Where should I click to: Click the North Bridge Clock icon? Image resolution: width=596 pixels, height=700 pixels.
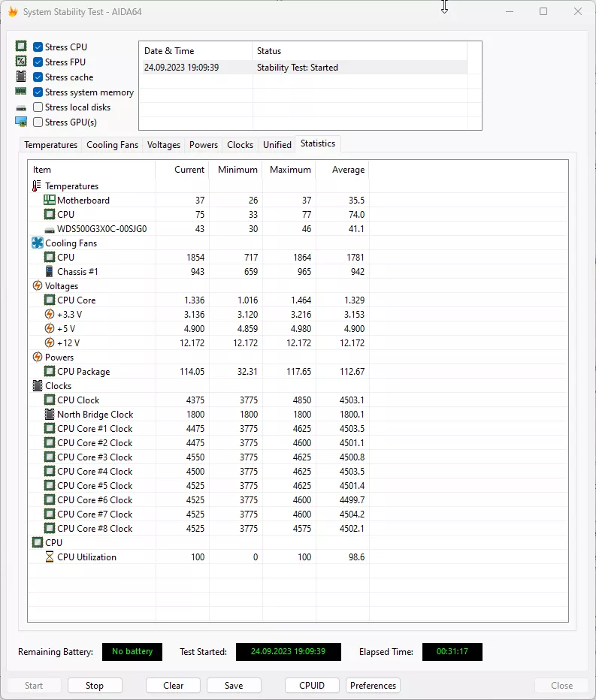(50, 415)
